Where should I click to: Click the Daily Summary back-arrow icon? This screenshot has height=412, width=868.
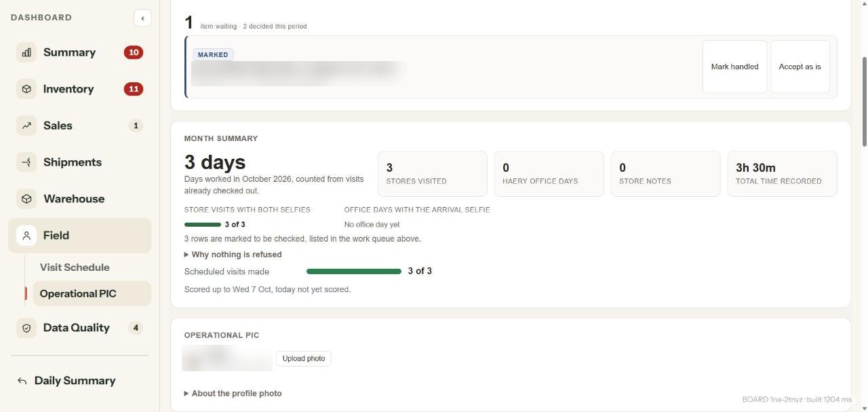22,381
